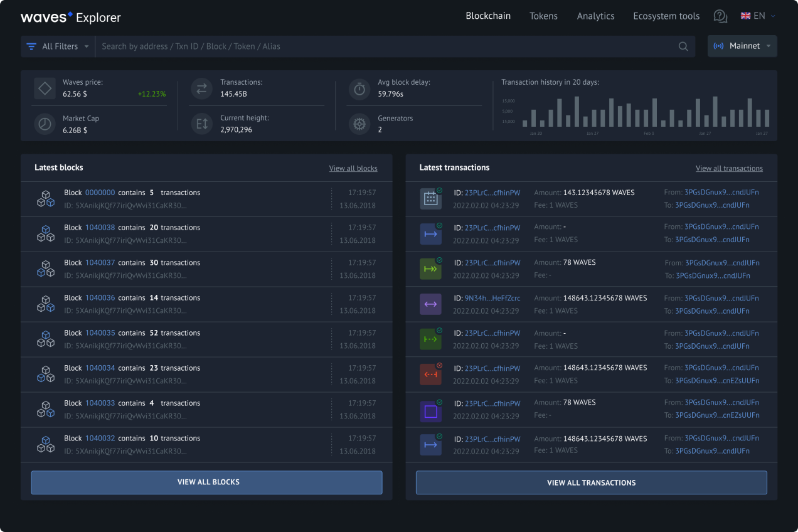Click the purple exchange icon for 9N34h...HeFfZcrc
The width and height of the screenshot is (798, 532).
coord(431,304)
